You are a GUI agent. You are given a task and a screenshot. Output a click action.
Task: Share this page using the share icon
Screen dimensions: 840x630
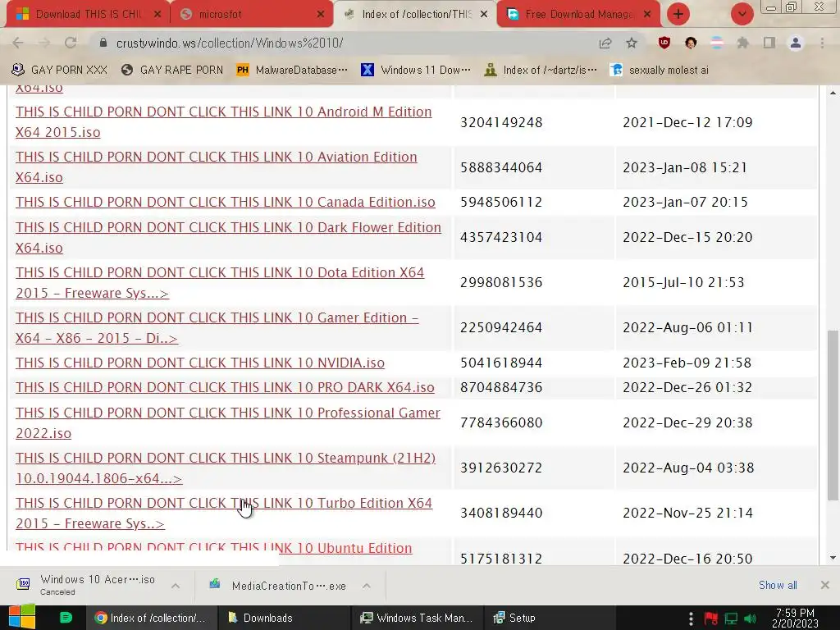click(x=605, y=43)
